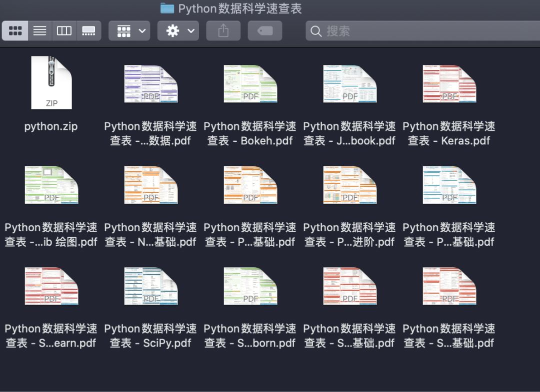Click the file name ending Keras.pdf
The width and height of the screenshot is (540, 392).
(x=449, y=133)
